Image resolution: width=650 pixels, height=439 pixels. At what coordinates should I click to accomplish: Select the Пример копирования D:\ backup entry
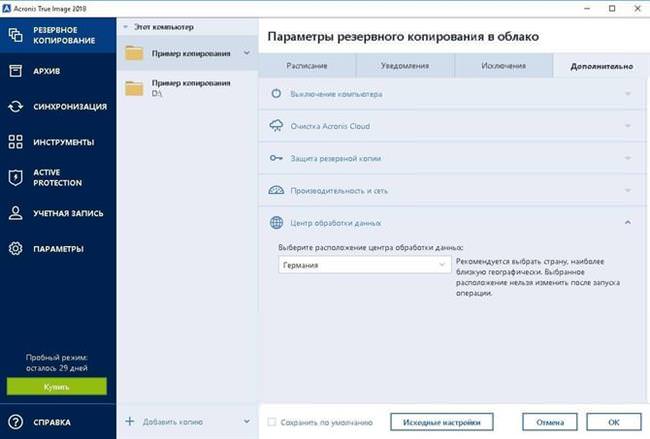coord(188,88)
